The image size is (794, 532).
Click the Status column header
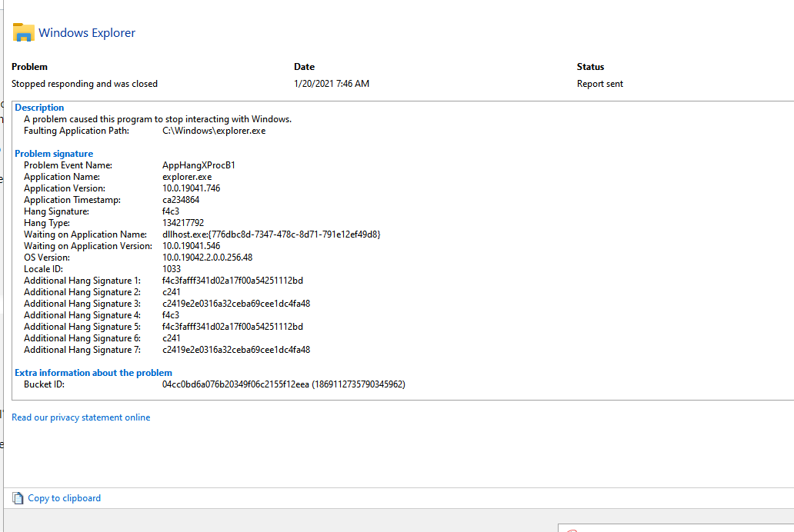(x=590, y=67)
